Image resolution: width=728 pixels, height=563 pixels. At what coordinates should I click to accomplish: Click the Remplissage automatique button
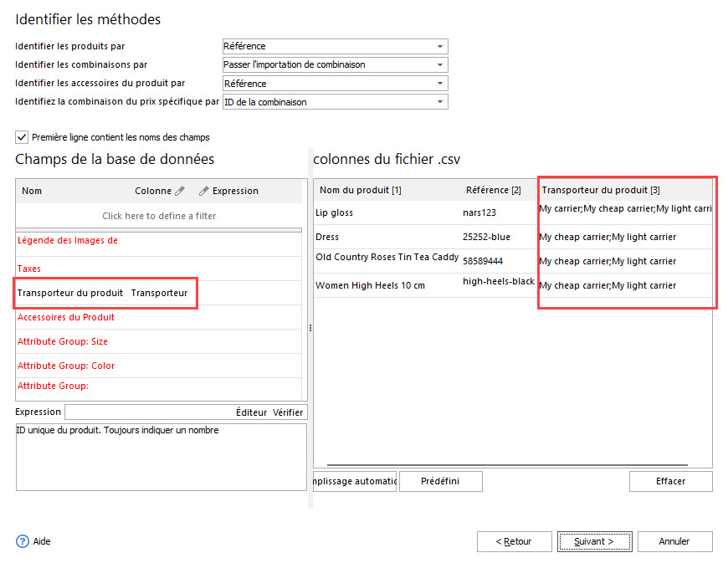coord(355,481)
